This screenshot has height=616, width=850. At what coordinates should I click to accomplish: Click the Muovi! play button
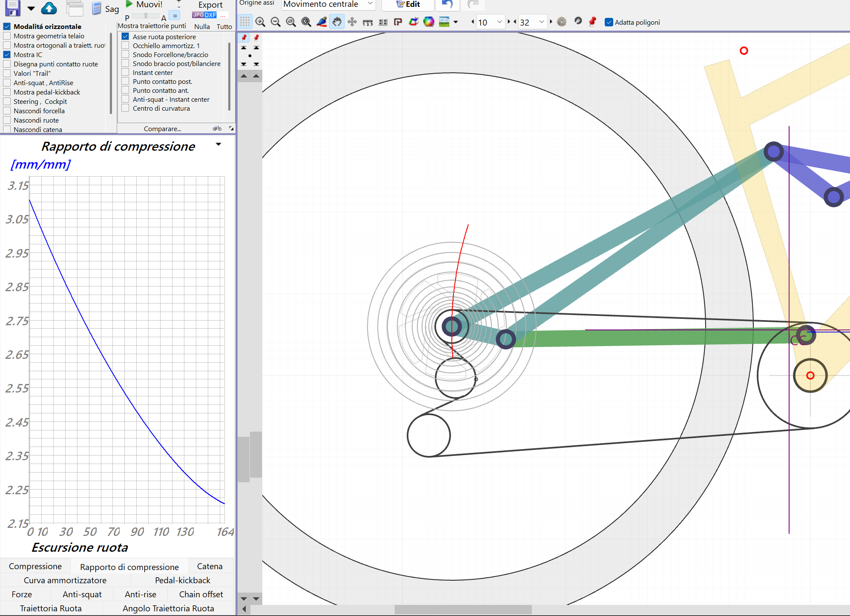(144, 5)
